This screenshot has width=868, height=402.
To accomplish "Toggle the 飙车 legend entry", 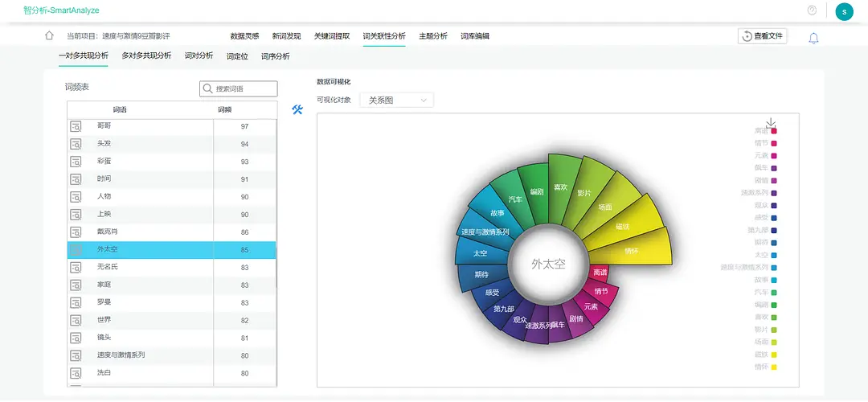I will pos(766,168).
